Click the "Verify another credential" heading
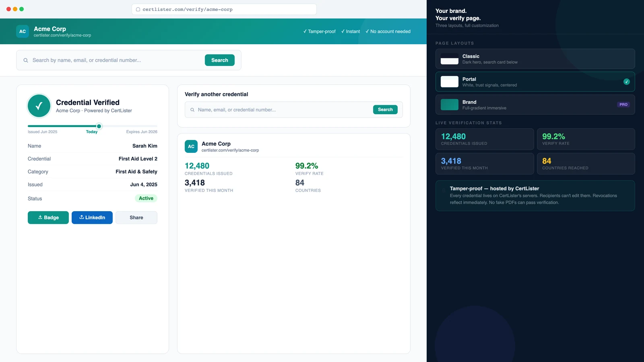Screen dimensions: 644x362 tap(217, 95)
